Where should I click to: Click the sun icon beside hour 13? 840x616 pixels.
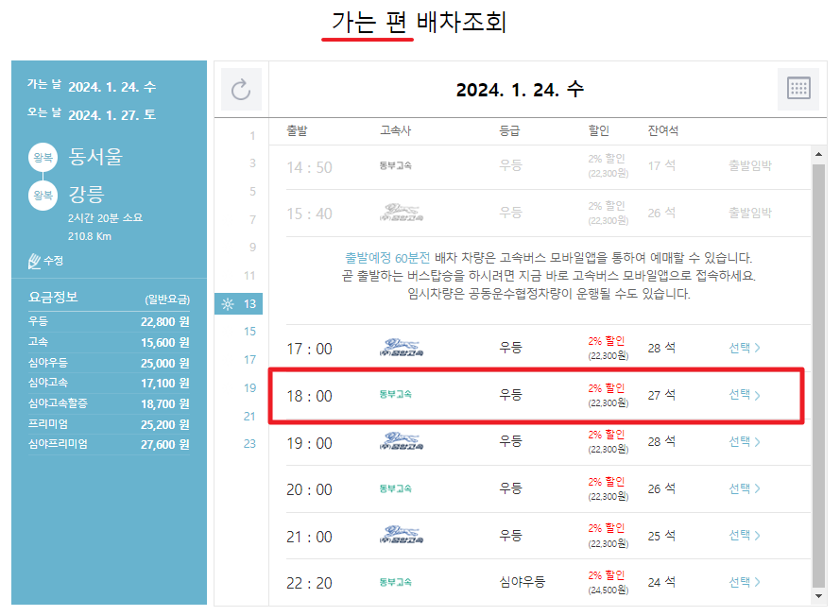point(228,304)
